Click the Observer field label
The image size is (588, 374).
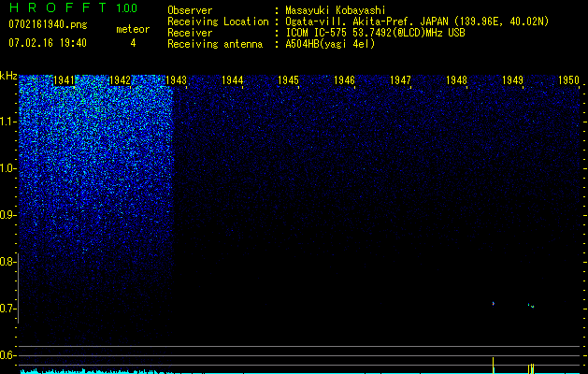[190, 10]
